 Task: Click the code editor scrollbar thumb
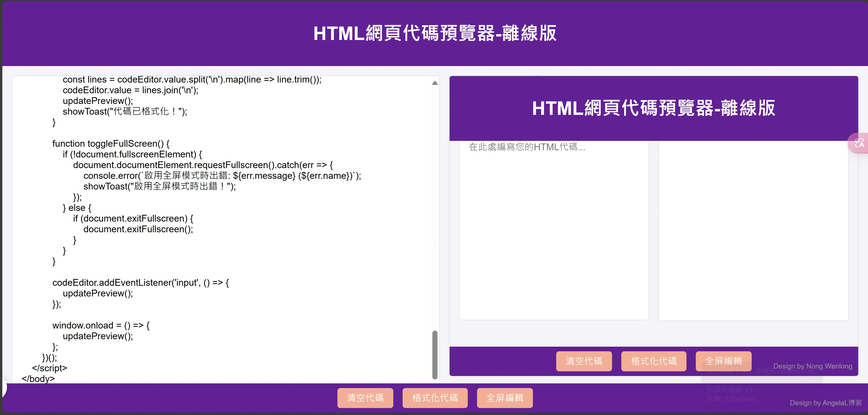[435, 355]
